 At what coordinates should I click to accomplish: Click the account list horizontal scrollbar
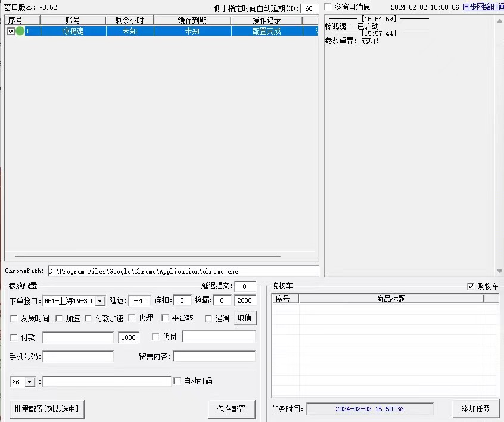pos(161,256)
